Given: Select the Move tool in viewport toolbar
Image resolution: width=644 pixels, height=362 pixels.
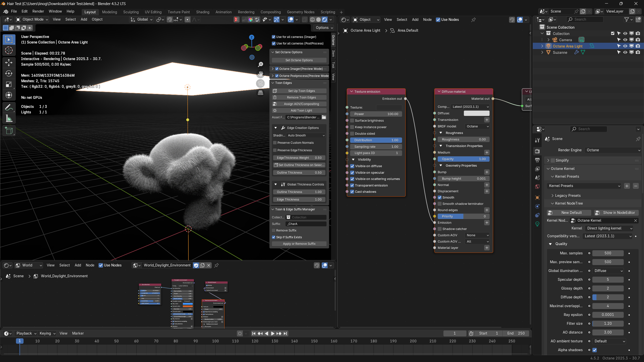Looking at the screenshot, I should (9, 62).
